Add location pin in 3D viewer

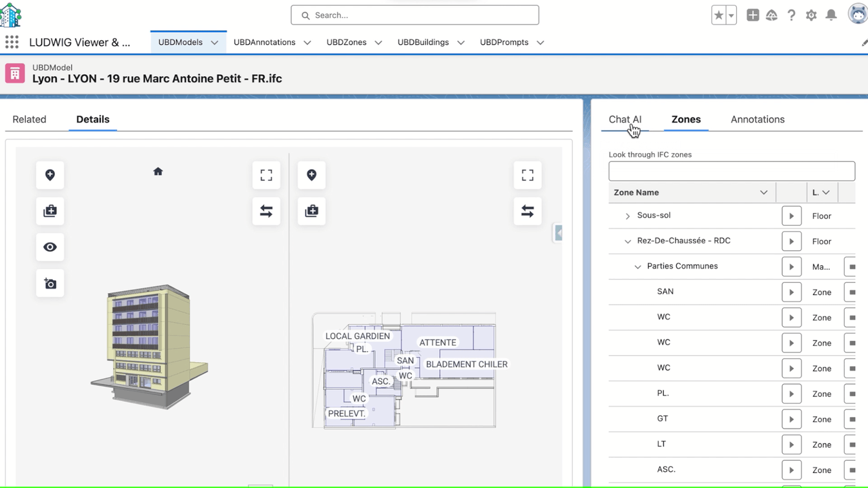tap(50, 175)
